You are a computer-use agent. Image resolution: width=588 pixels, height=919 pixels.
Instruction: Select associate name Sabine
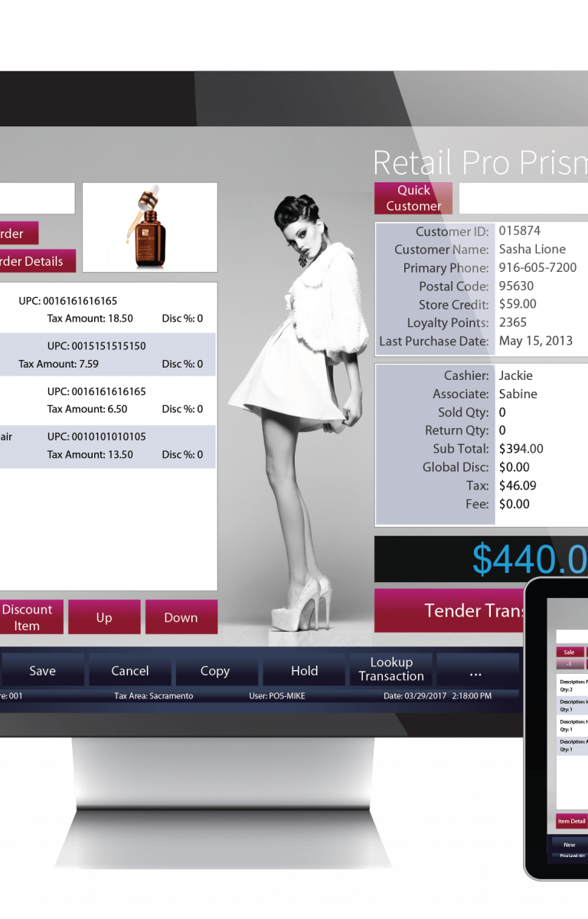pos(518,394)
